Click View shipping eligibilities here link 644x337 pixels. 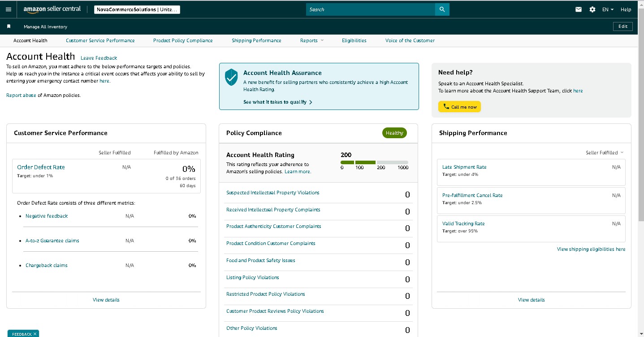(x=591, y=249)
